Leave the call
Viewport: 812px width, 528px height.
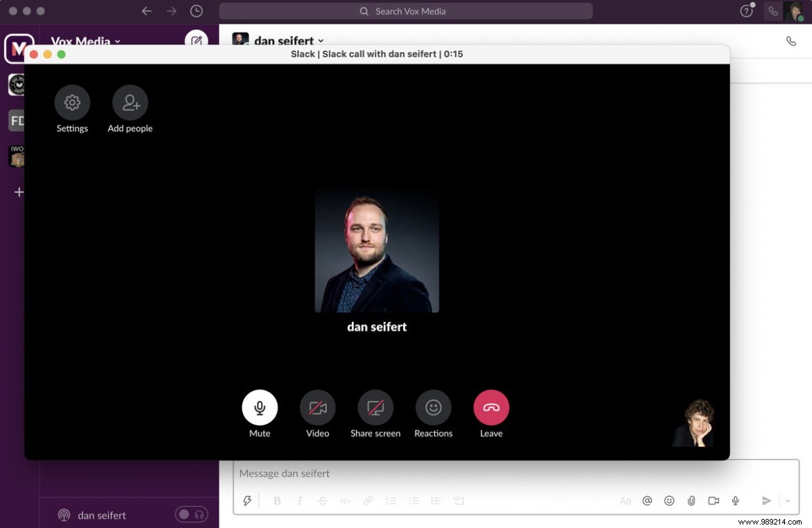(x=491, y=407)
